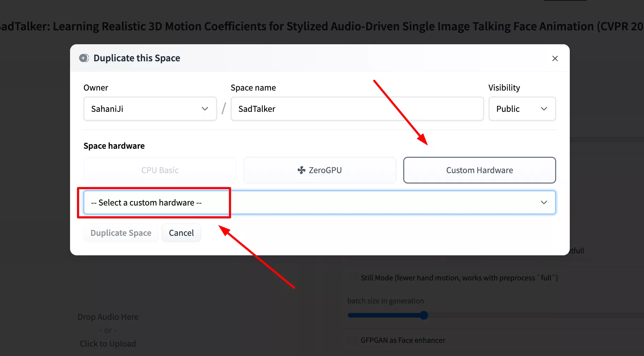Cancel the duplication dialog

pos(181,233)
